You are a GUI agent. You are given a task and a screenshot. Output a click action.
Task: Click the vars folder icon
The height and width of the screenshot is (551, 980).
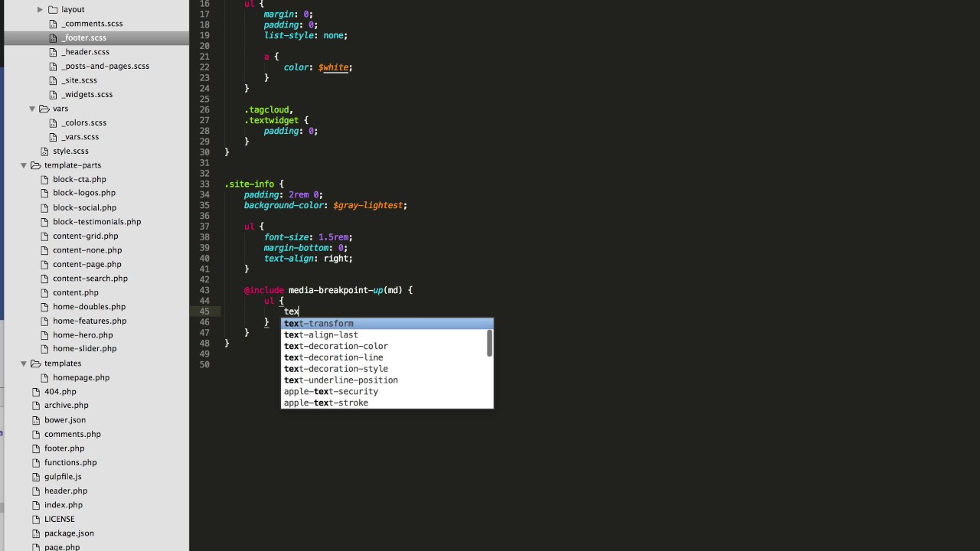click(44, 109)
